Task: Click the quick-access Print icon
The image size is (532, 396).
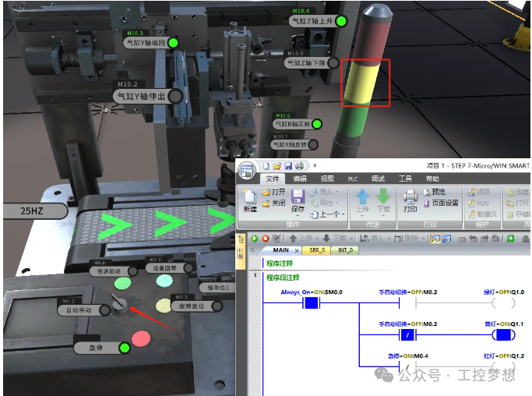Action: (300, 166)
